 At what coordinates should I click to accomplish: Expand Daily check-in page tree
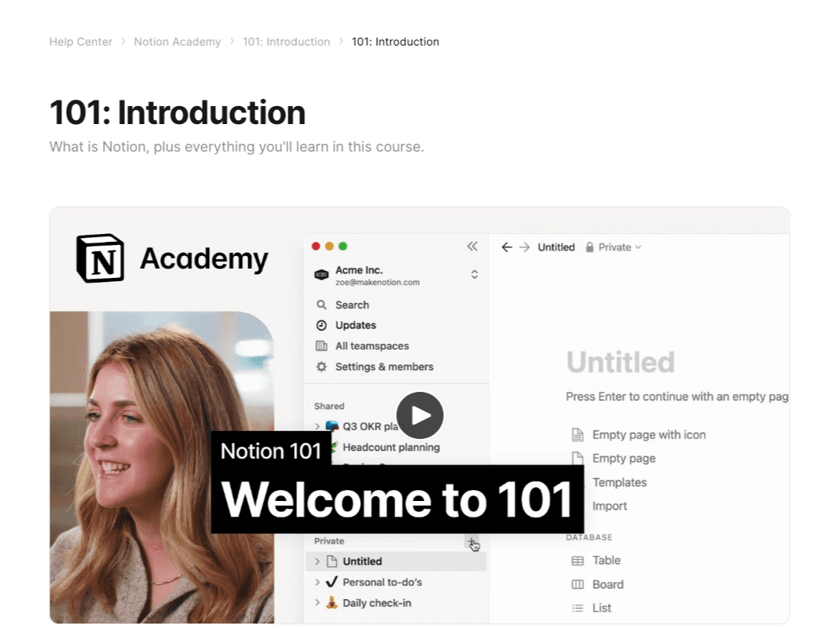[x=317, y=603]
